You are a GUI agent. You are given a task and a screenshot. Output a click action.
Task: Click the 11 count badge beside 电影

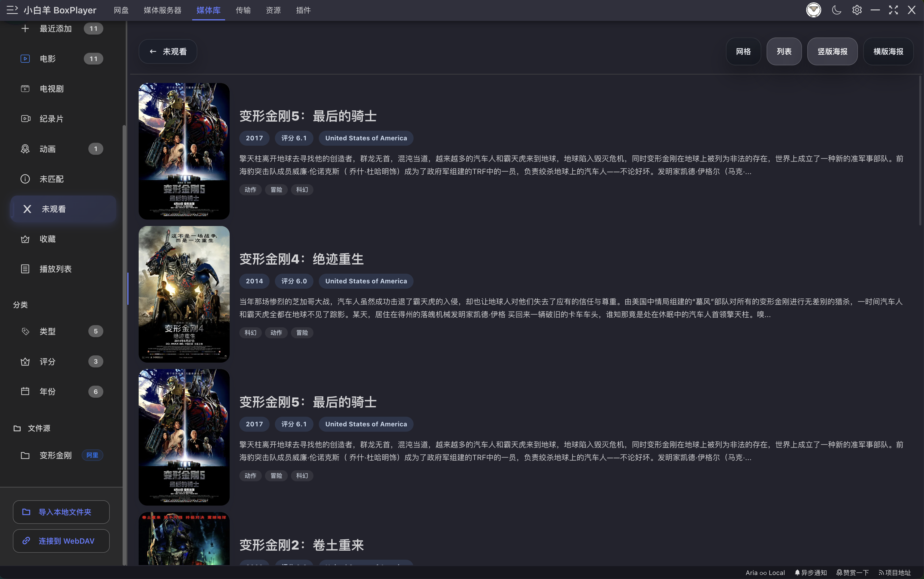(x=93, y=59)
